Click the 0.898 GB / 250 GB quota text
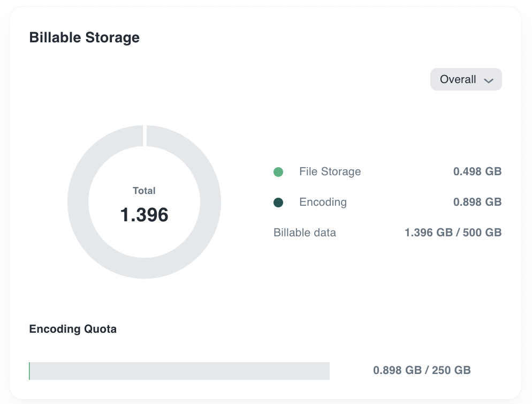The height and width of the screenshot is (404, 532). [422, 370]
